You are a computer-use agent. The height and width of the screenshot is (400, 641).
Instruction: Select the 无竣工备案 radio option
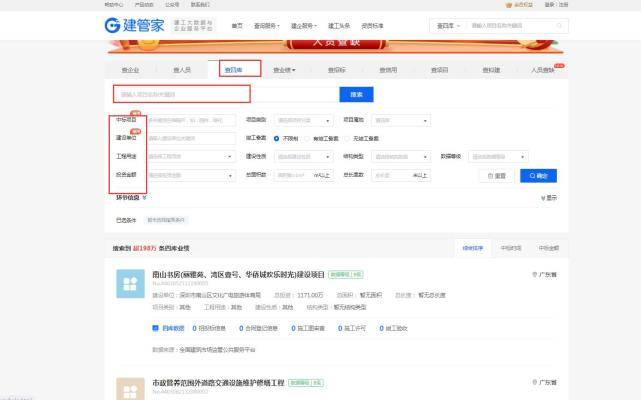[347, 139]
